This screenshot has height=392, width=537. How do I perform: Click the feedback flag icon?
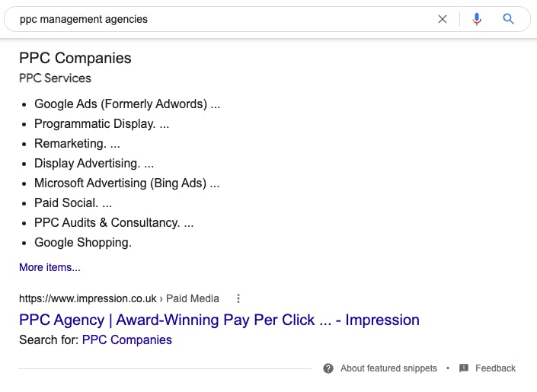tap(464, 368)
